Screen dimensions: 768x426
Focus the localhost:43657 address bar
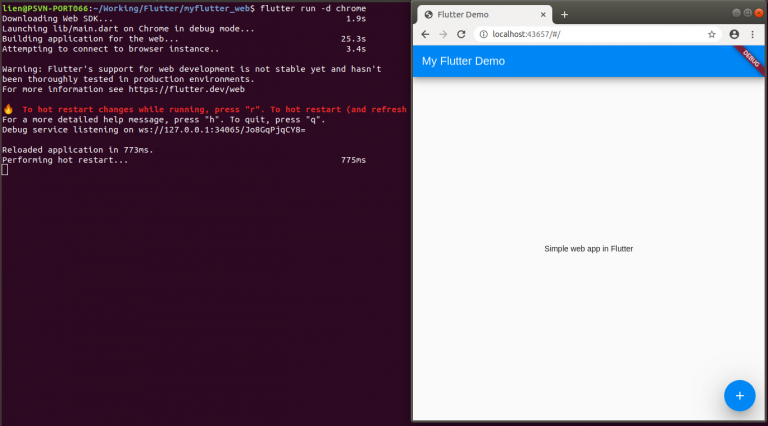[598, 34]
